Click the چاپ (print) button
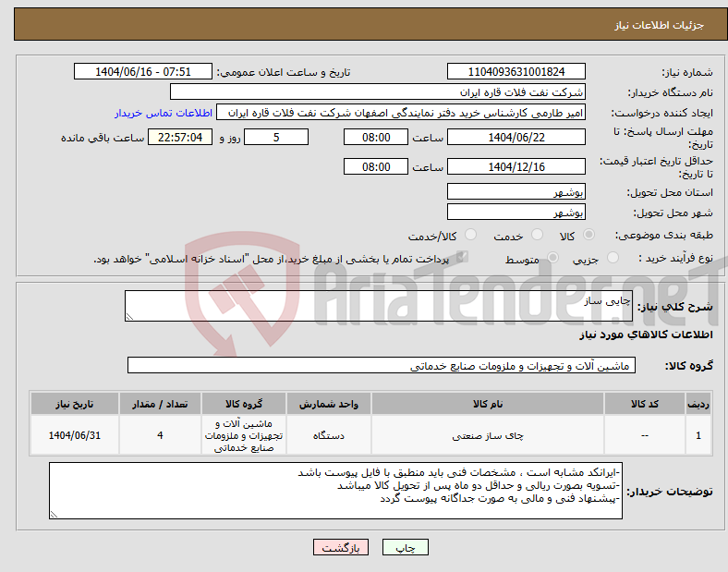 click(405, 547)
